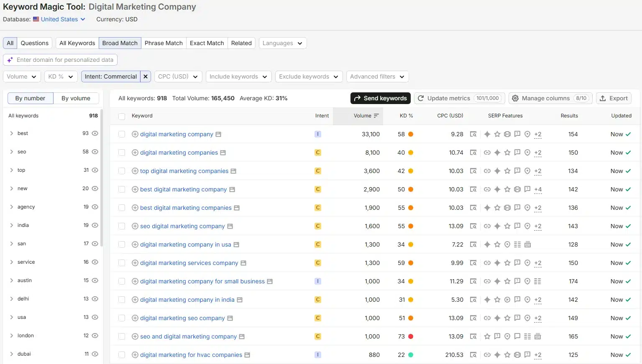Click SERP snapshot icon in 'digital marketing company in usa' row
Viewport: 642px width, 364px height.
(x=473, y=244)
